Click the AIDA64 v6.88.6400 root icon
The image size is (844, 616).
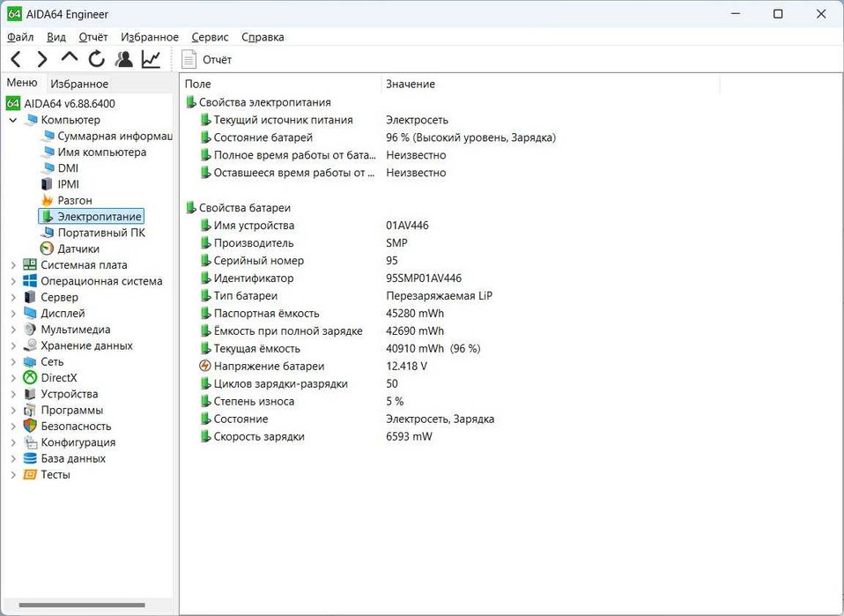pos(13,103)
